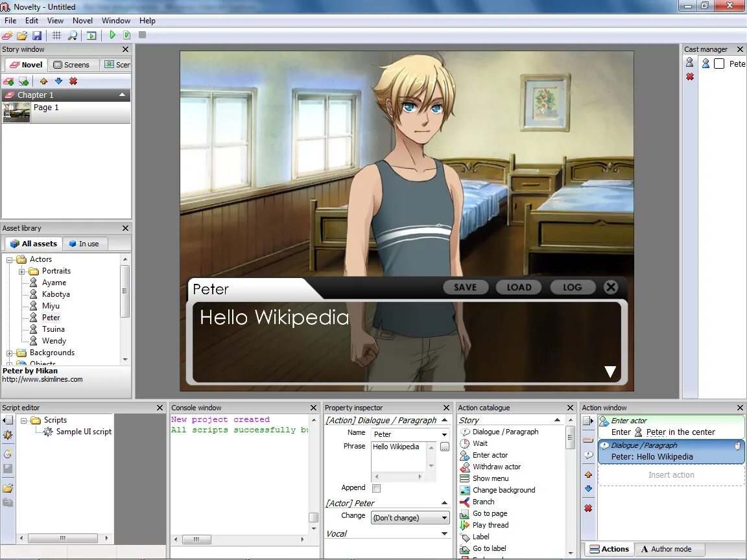The width and height of the screenshot is (747, 560).
Task: Click the LOG button in the game preview
Action: pos(572,287)
